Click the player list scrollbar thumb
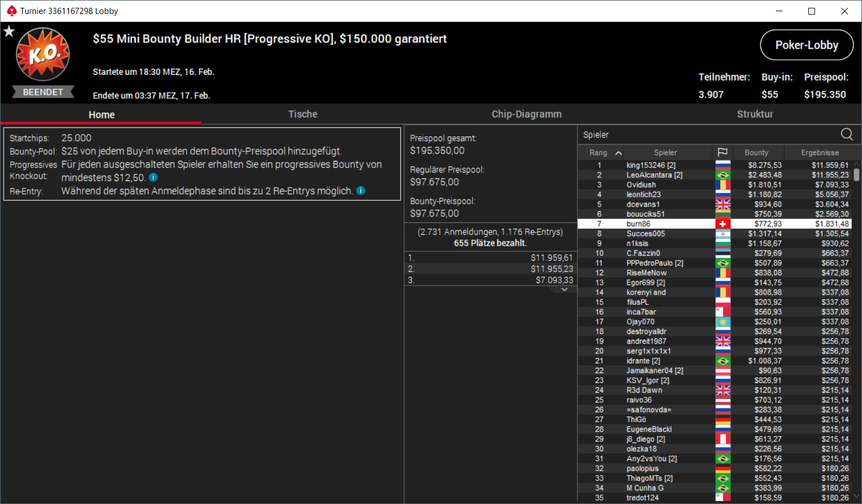The height and width of the screenshot is (504, 862). tap(856, 175)
